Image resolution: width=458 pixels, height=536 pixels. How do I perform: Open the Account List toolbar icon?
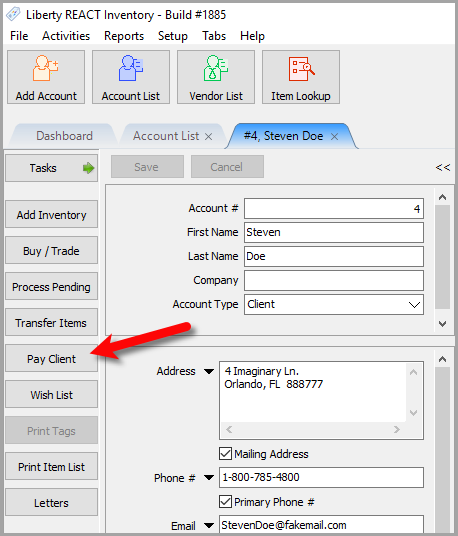(131, 77)
